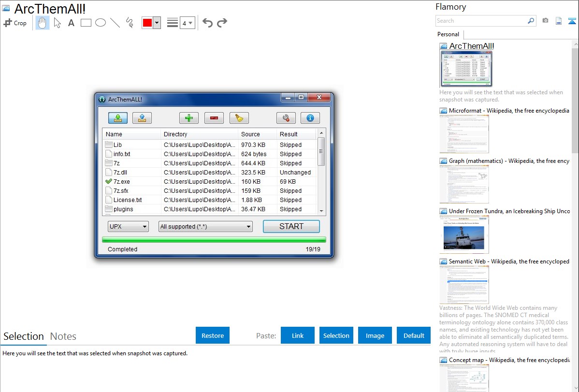Open the UPX format dropdown
This screenshot has height=392, width=579.
[x=128, y=227]
